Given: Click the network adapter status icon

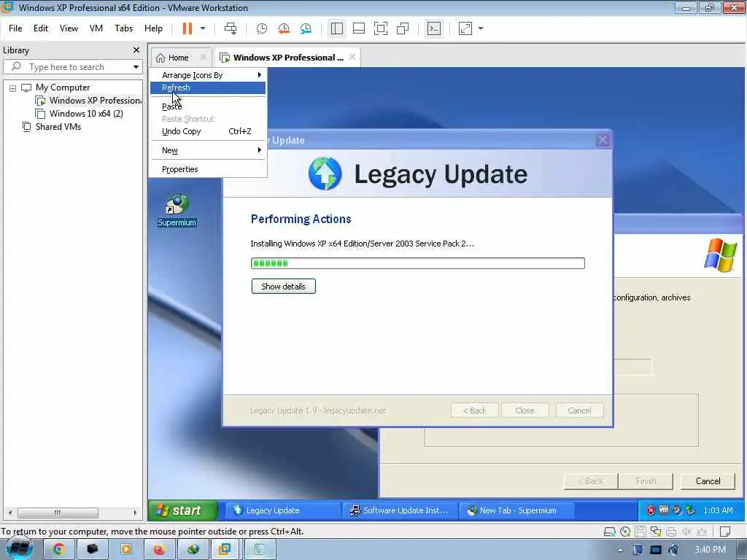Looking at the screenshot, I should pos(656,532).
